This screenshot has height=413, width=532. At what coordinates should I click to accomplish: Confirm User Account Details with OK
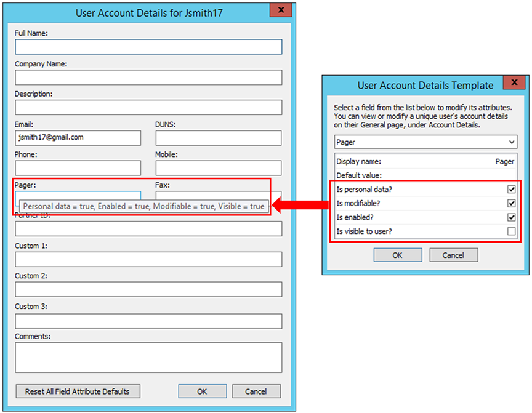202,391
